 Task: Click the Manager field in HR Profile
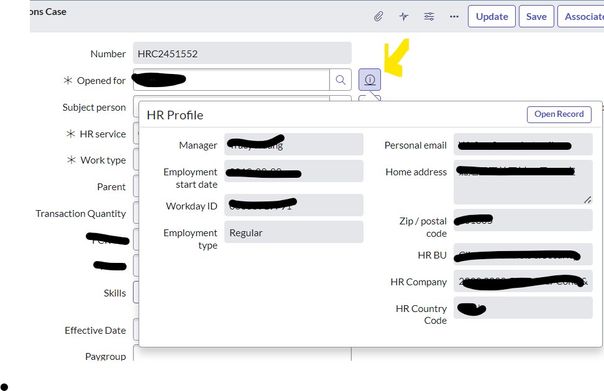pos(294,144)
